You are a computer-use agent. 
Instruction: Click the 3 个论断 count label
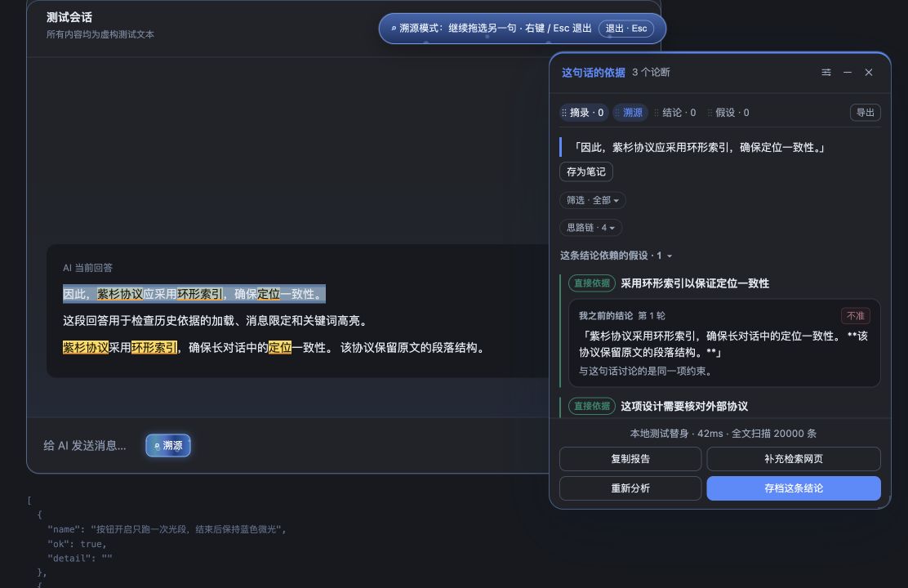pyautogui.click(x=651, y=73)
